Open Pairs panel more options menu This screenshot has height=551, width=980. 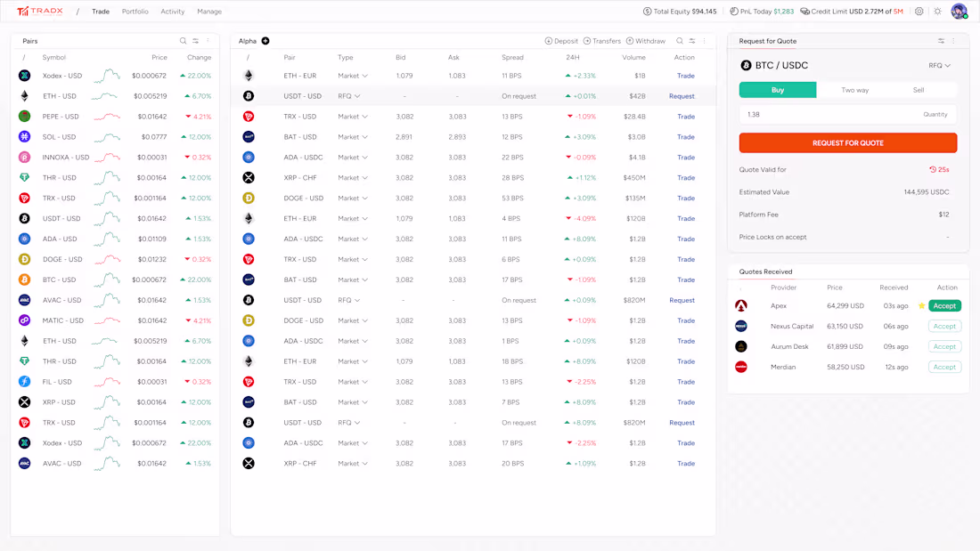pos(208,41)
